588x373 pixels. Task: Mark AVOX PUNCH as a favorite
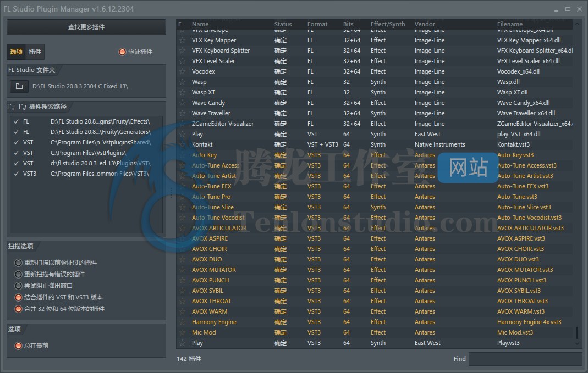[182, 280]
